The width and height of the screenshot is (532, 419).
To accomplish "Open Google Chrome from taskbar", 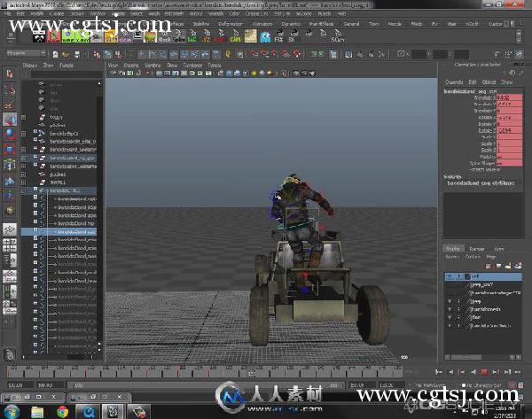I will (x=62, y=412).
